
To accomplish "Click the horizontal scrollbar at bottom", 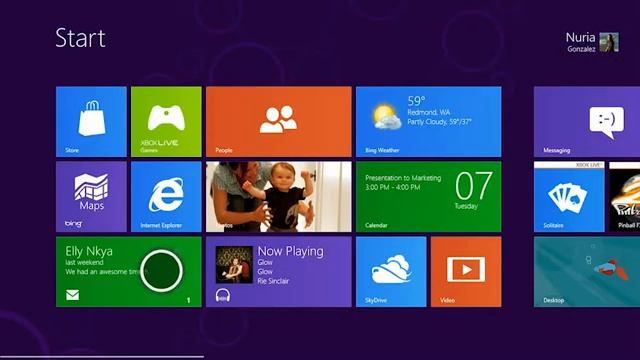I will (x=102, y=357).
